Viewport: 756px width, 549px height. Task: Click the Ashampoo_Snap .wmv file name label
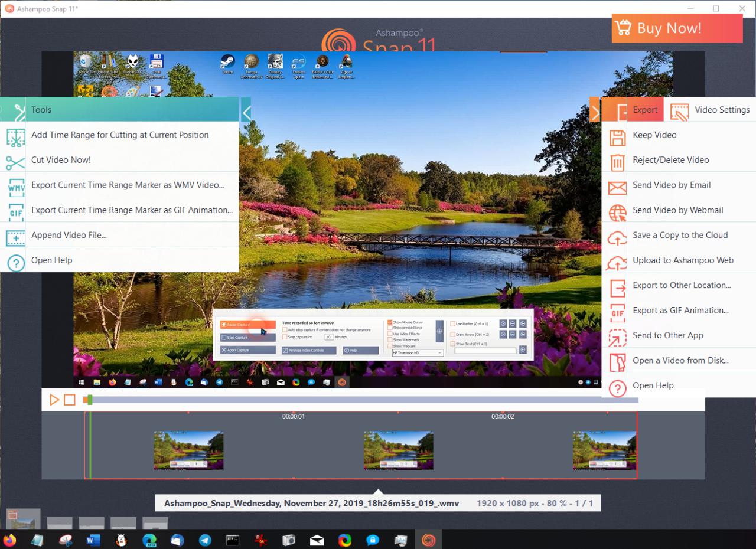[311, 504]
